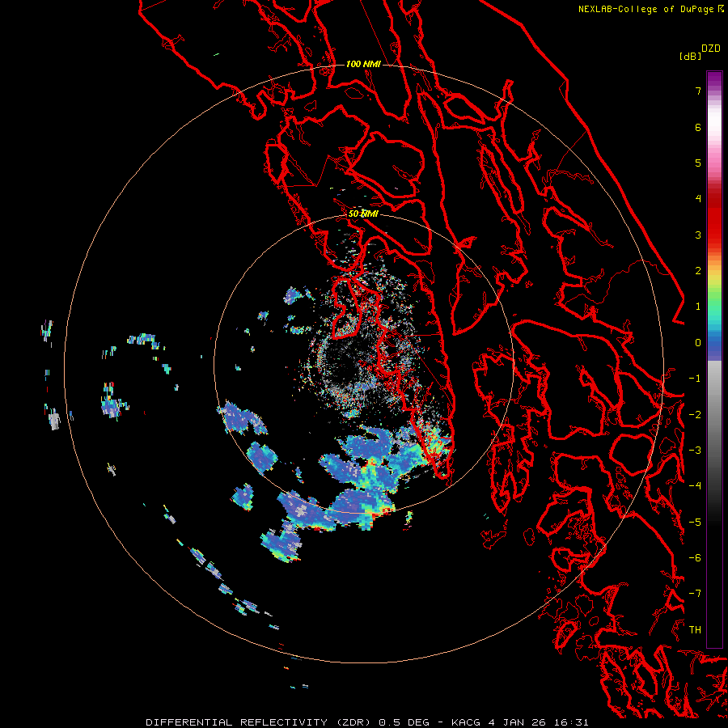This screenshot has height=728, width=728.
Task: Select the -6 tick label on color scale
Action: point(695,558)
